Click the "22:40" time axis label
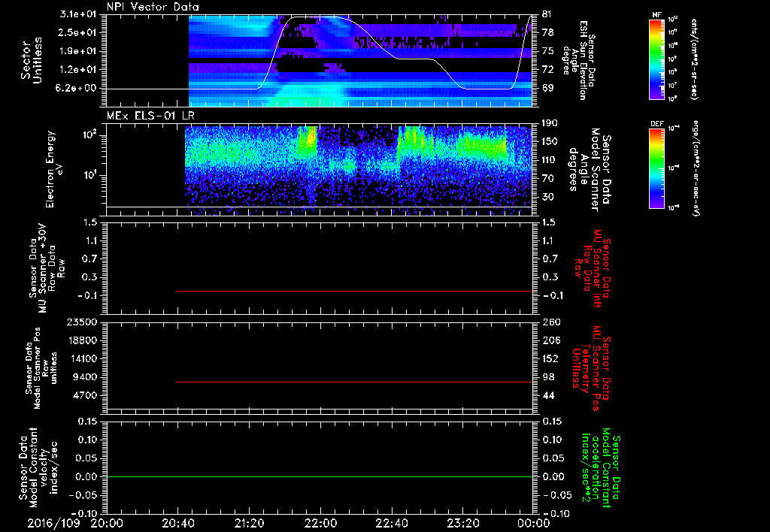770x532 pixels. 391,523
